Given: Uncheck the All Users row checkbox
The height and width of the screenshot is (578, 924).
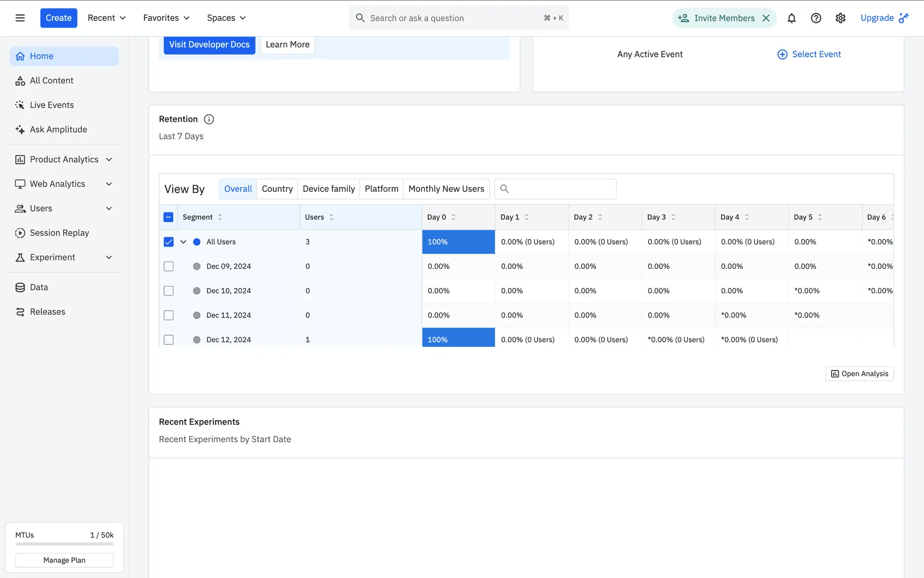Looking at the screenshot, I should pyautogui.click(x=168, y=242).
